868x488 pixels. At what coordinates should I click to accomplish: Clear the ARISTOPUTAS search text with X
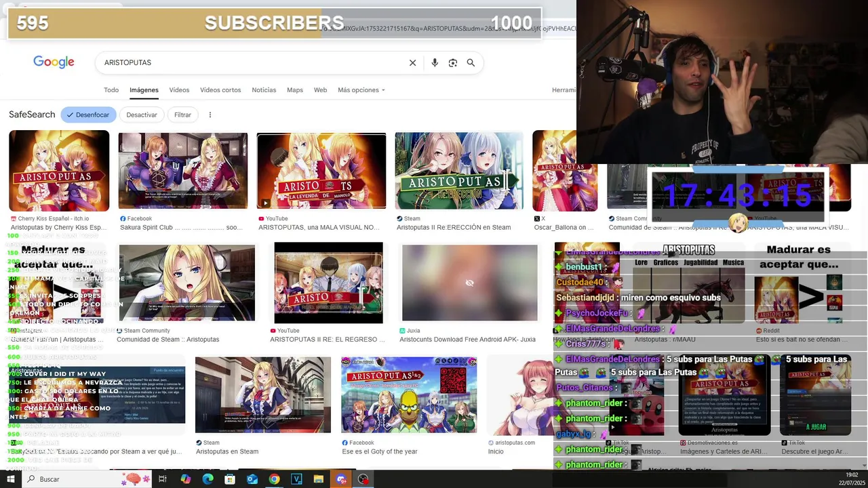[x=412, y=62]
